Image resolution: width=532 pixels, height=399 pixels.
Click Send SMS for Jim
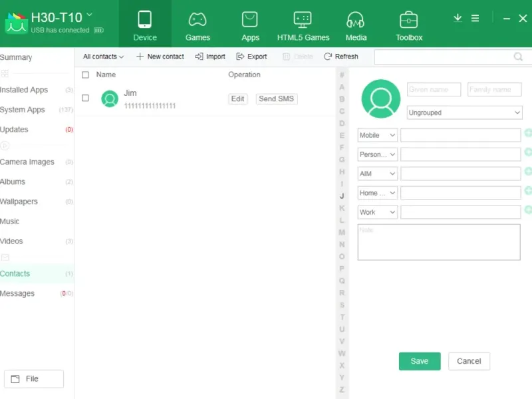point(276,98)
